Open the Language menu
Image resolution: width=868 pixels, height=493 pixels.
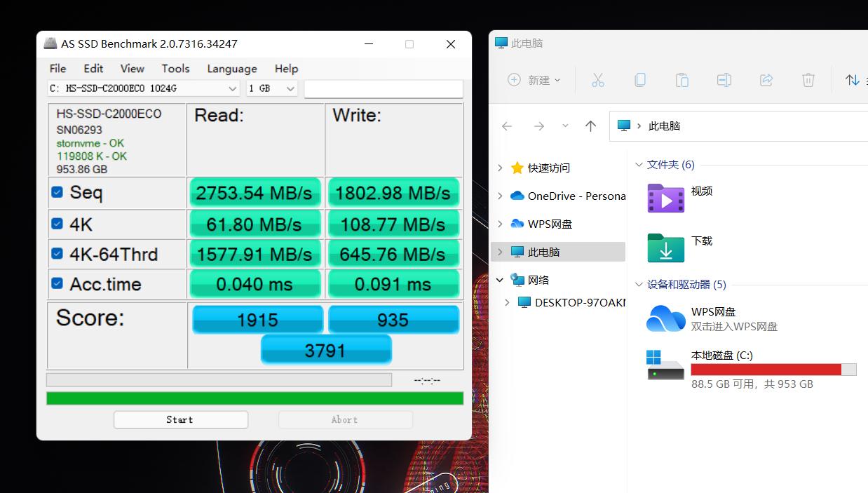coord(232,69)
